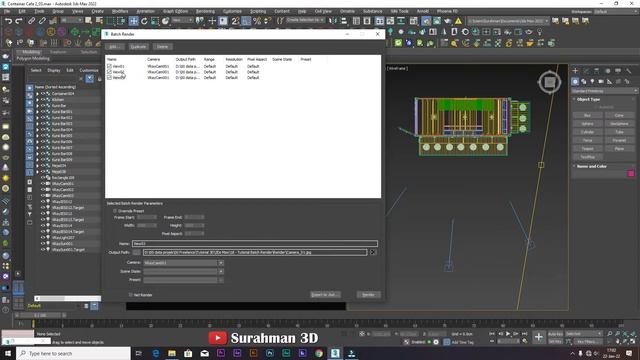Click the Select Object arrow toolbar icon

pyautogui.click(x=88, y=21)
